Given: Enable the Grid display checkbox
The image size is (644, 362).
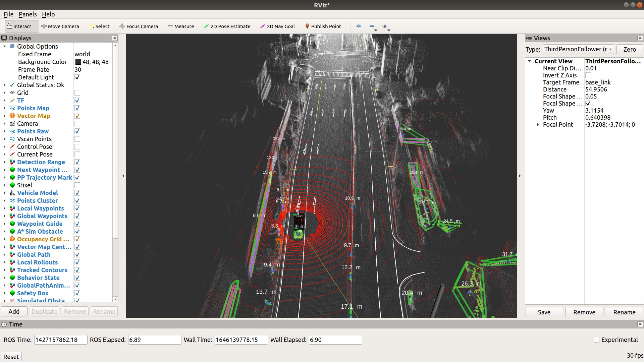Looking at the screenshot, I should [x=77, y=93].
